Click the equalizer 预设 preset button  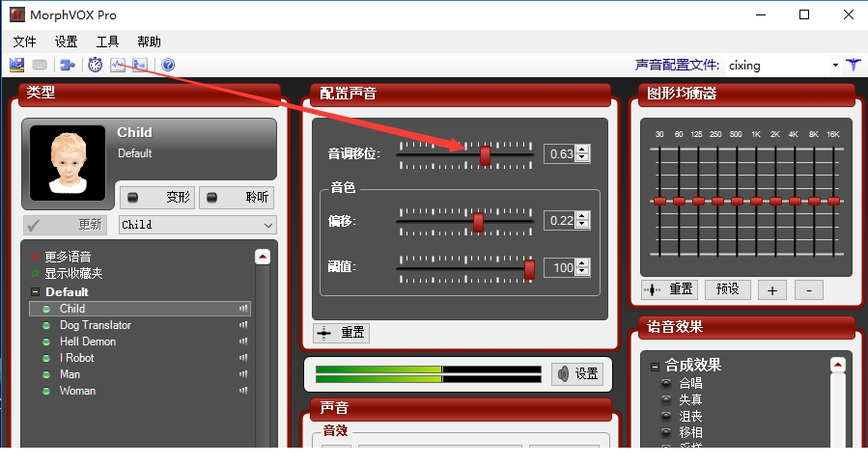(x=728, y=289)
